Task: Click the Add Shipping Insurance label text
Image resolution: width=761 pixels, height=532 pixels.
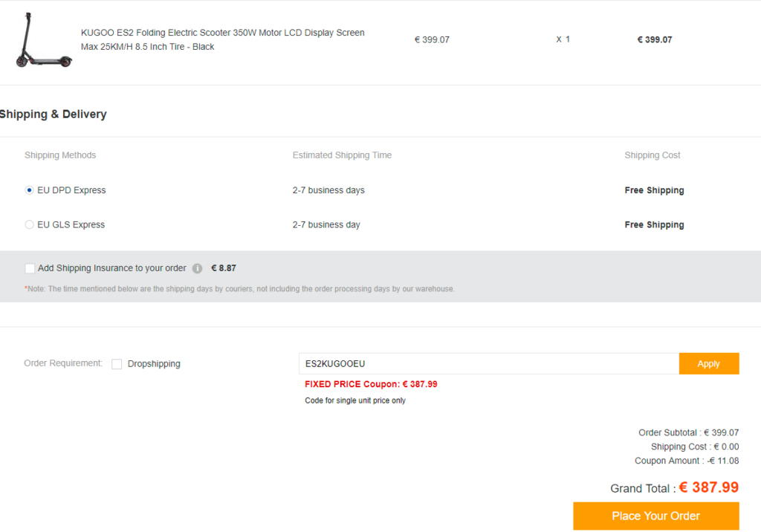Action: (112, 268)
